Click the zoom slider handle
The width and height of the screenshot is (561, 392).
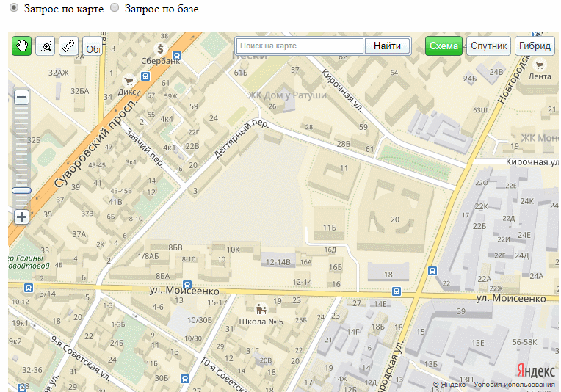click(x=21, y=191)
